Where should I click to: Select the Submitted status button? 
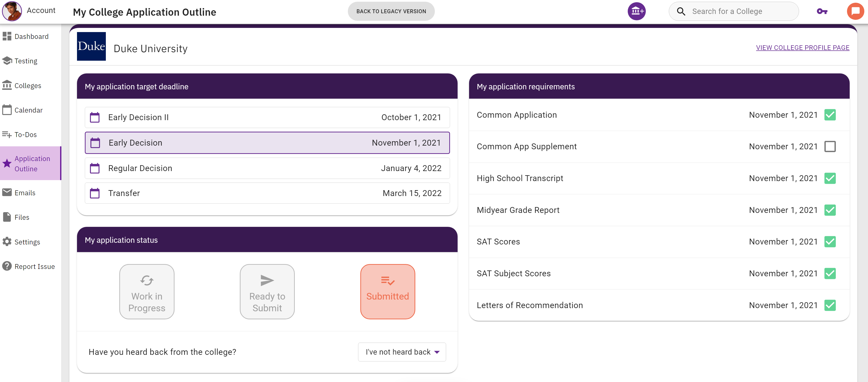coord(387,291)
